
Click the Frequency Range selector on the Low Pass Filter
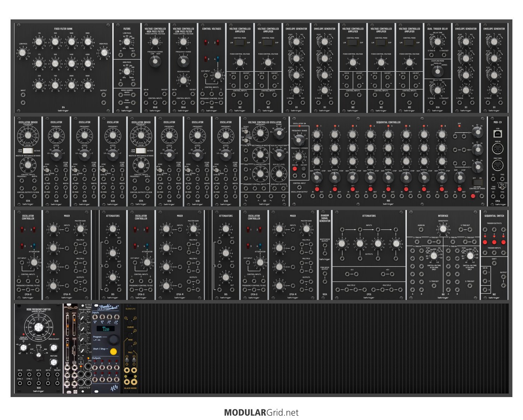[183, 61]
